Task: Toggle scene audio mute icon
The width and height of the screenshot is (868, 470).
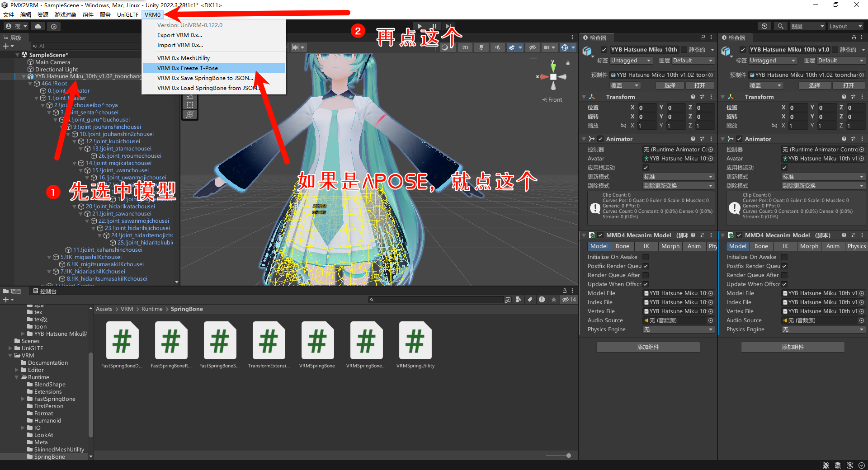Action: (498, 47)
